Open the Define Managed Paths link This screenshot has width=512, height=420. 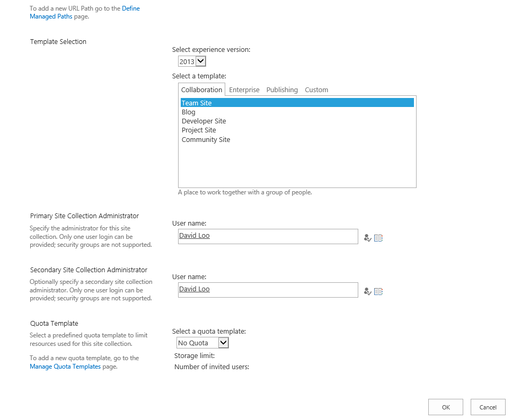[x=85, y=12]
